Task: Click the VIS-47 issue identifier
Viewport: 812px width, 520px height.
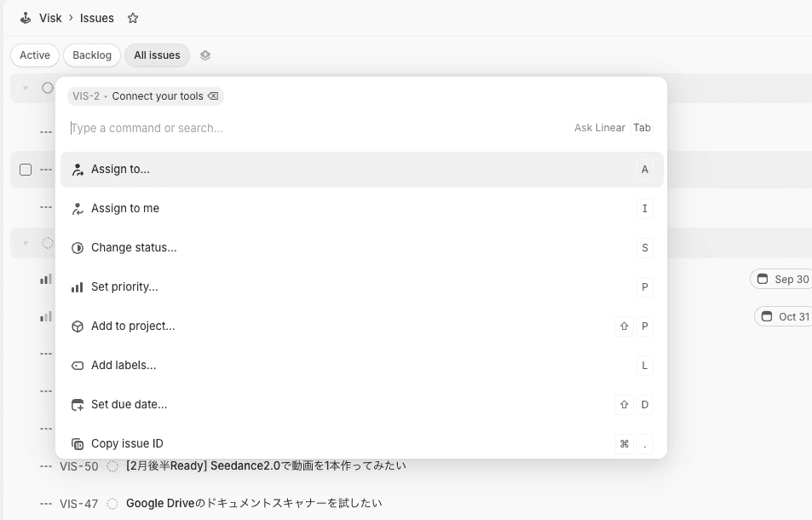Action: [78, 504]
